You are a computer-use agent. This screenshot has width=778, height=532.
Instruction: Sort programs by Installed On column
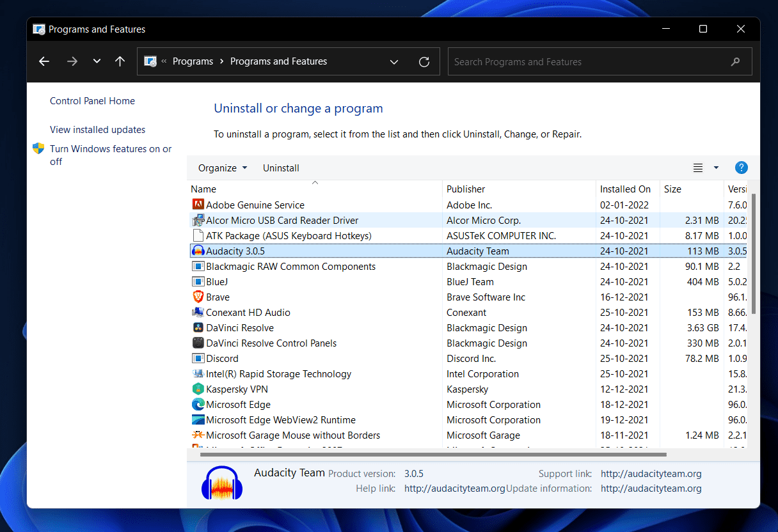coord(625,189)
